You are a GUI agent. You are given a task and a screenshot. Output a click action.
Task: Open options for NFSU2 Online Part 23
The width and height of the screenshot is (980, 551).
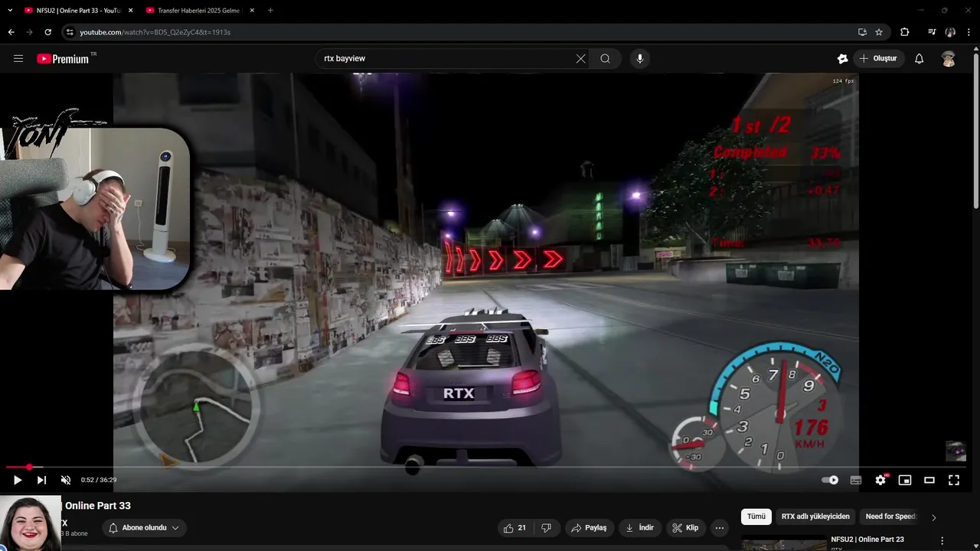pyautogui.click(x=942, y=540)
